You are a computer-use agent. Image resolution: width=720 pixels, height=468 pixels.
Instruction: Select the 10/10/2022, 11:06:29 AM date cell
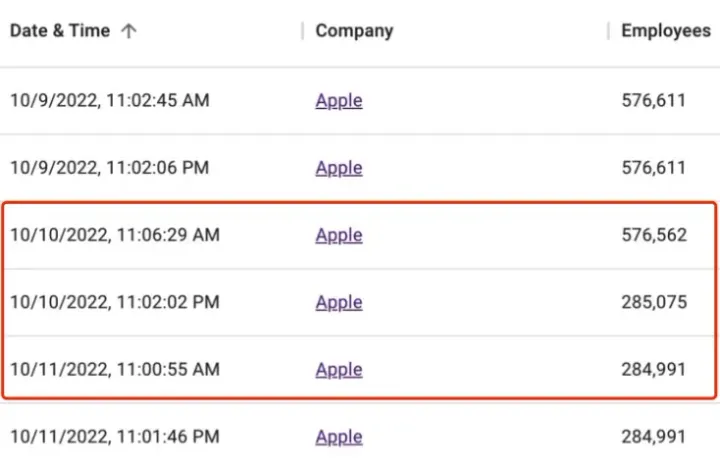114,235
